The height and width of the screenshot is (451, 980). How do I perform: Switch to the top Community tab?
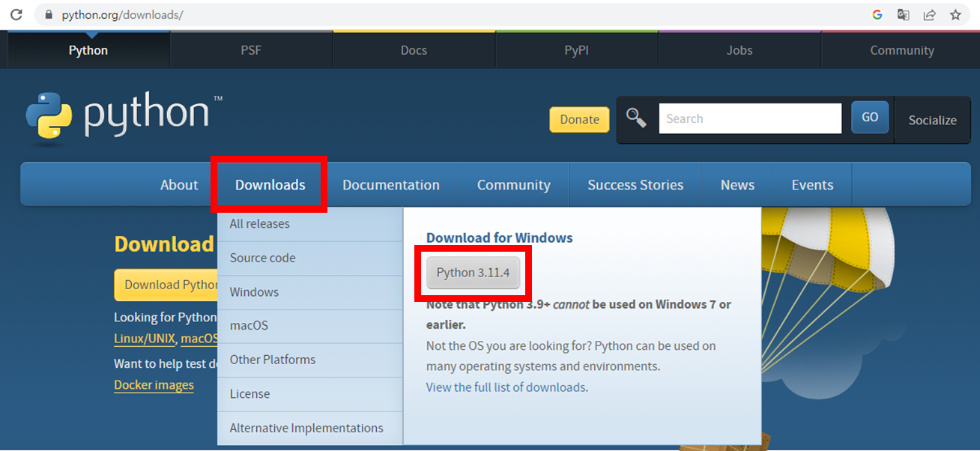pyautogui.click(x=902, y=50)
